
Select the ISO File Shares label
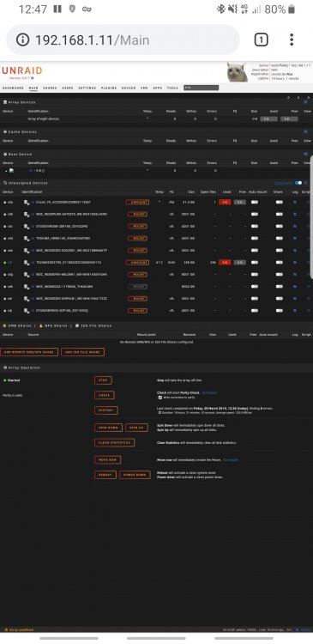96,325
